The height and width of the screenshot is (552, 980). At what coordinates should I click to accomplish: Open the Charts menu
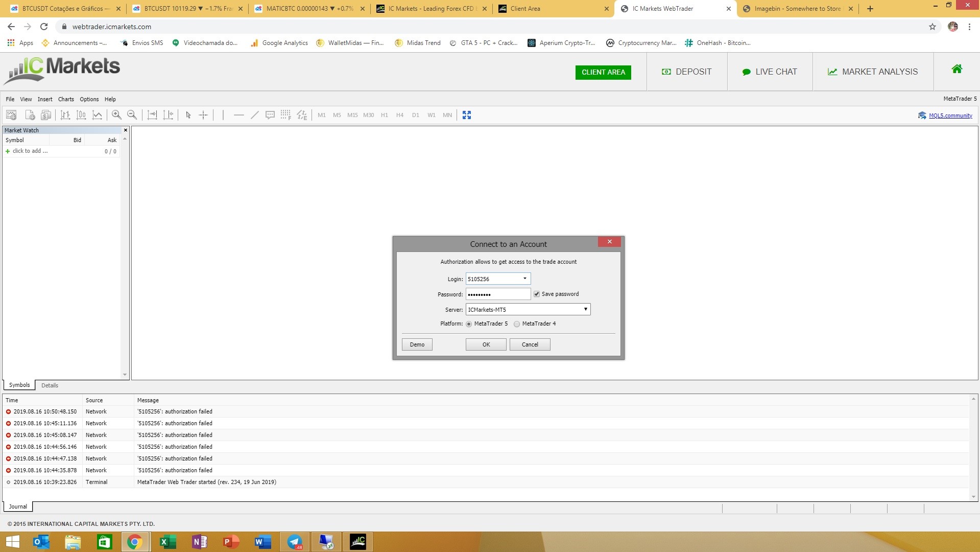[x=66, y=99]
